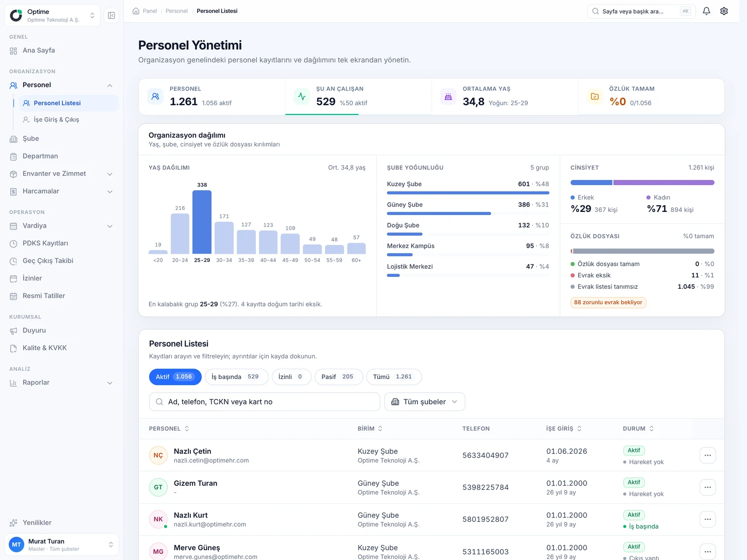Click the home icon in breadcrumb
747x560 pixels.
136,11
